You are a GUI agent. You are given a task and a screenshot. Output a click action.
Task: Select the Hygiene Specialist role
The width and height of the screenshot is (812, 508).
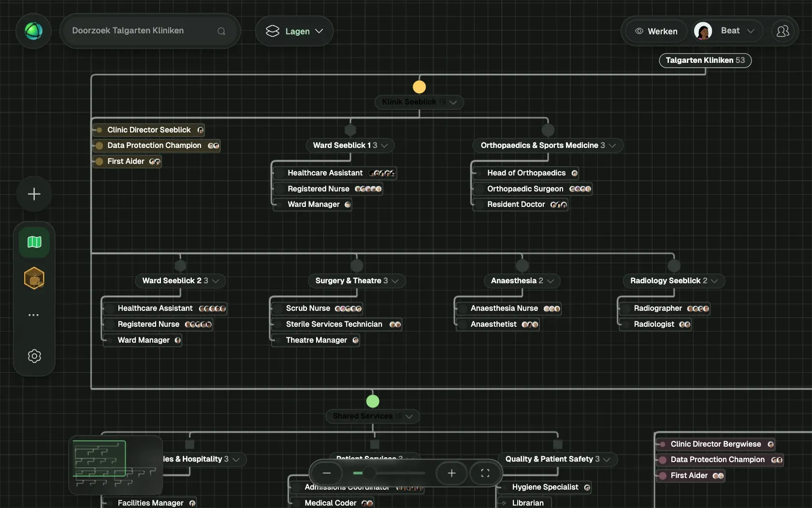[545, 487]
